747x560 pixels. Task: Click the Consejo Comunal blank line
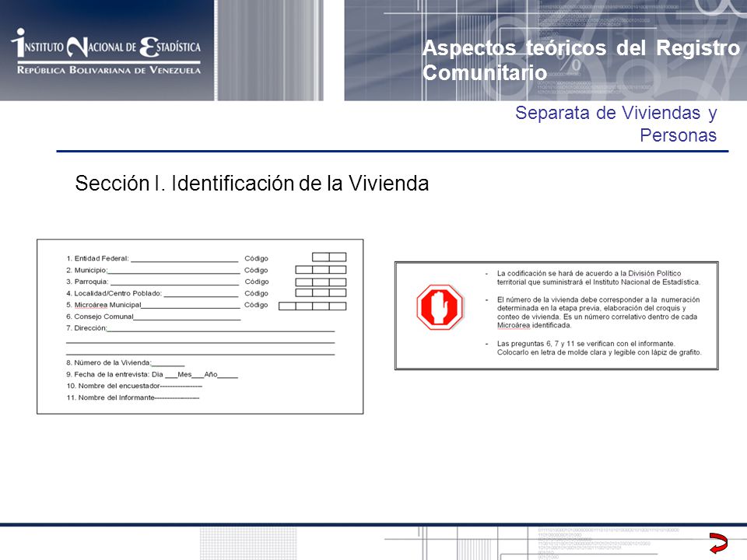click(x=188, y=317)
